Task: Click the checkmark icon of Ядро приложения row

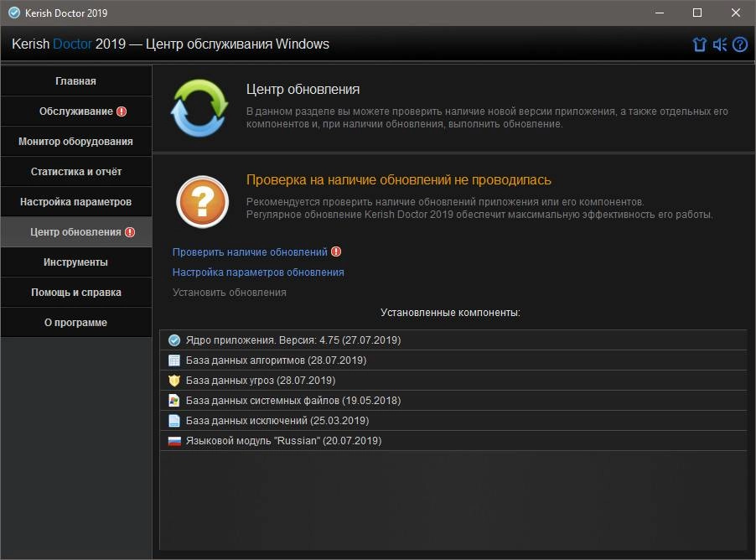Action: click(174, 340)
